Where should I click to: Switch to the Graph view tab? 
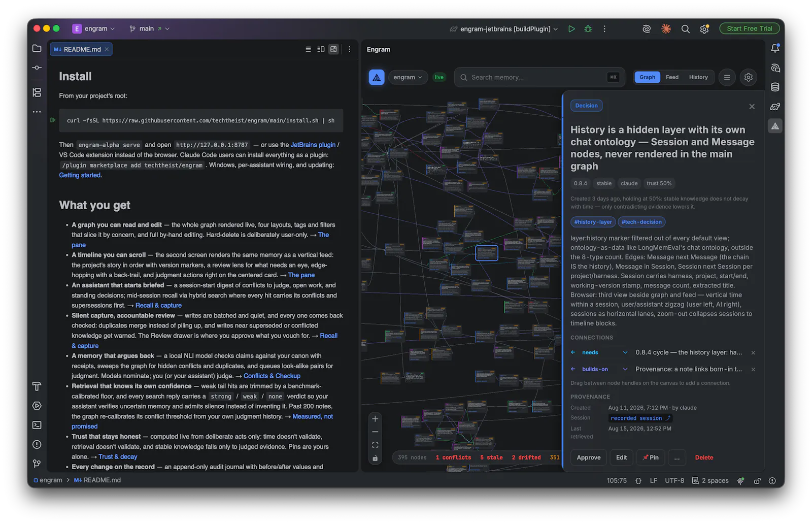click(647, 77)
